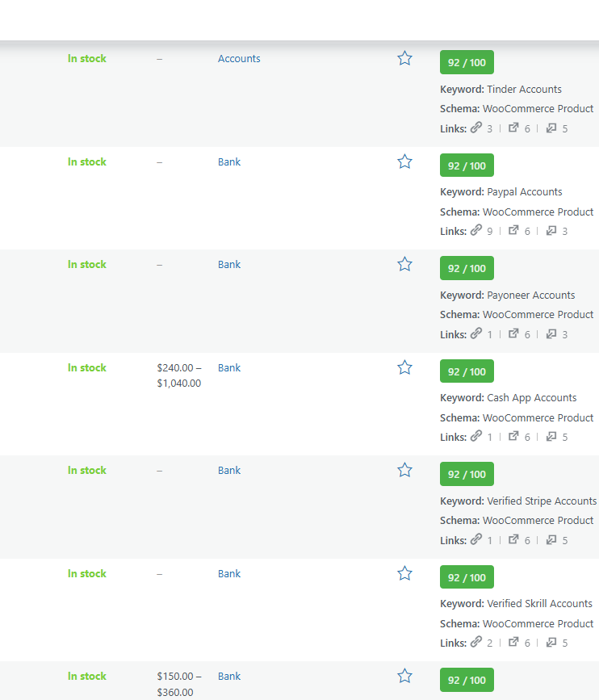Click external links icon in Paypal Accounts row
Viewport: 599px width, 700px height.
pyautogui.click(x=513, y=231)
